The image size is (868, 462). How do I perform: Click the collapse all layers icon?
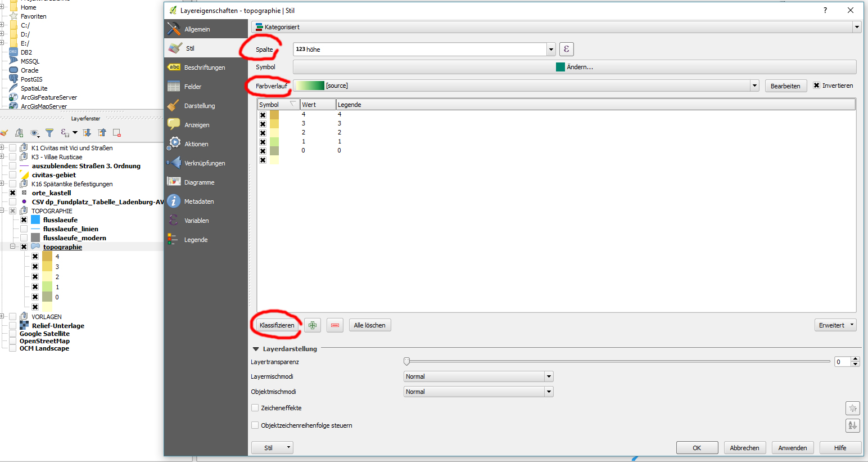click(x=102, y=133)
